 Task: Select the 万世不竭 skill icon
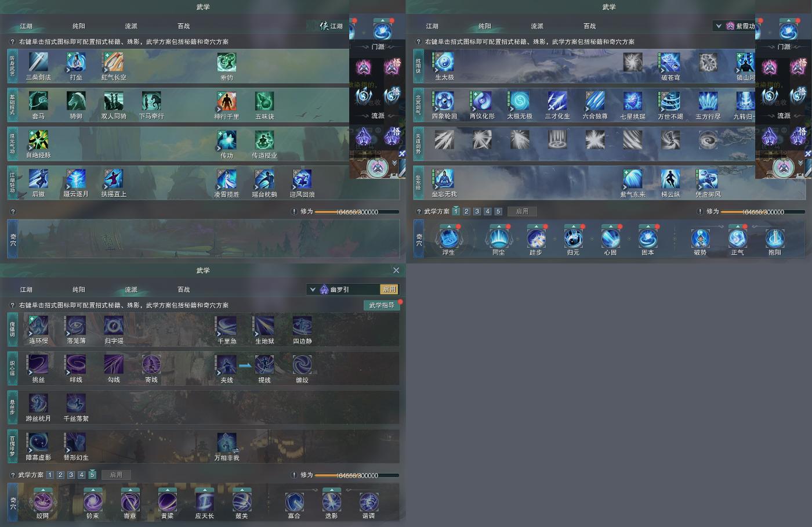[x=670, y=102]
